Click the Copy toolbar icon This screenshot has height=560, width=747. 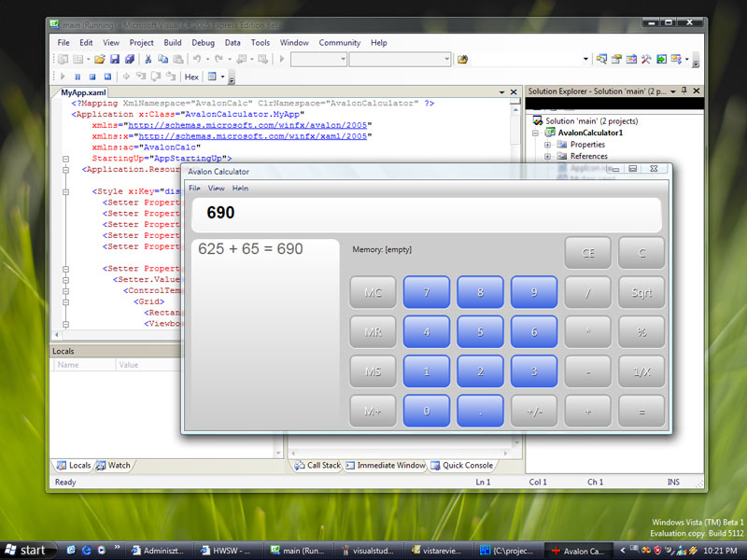coord(162,59)
